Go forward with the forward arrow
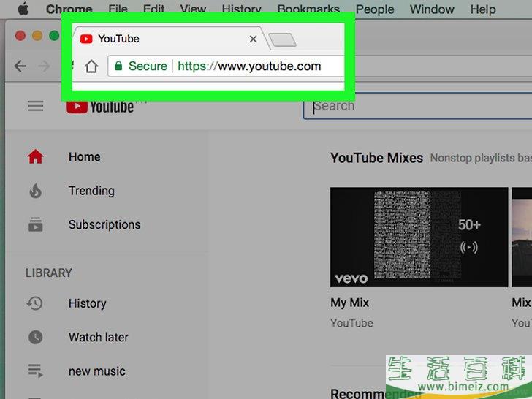This screenshot has height=399, width=532. (44, 66)
